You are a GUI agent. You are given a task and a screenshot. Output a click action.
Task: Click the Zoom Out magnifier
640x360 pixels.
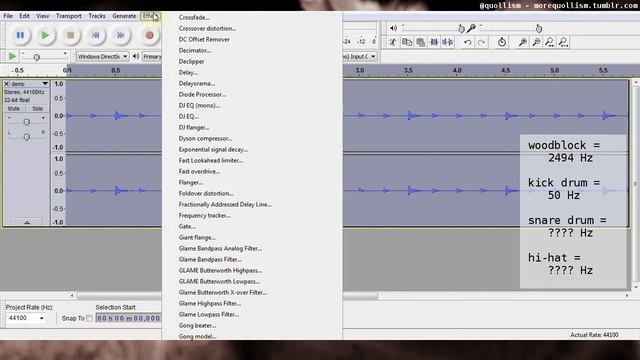pyautogui.click(x=536, y=42)
